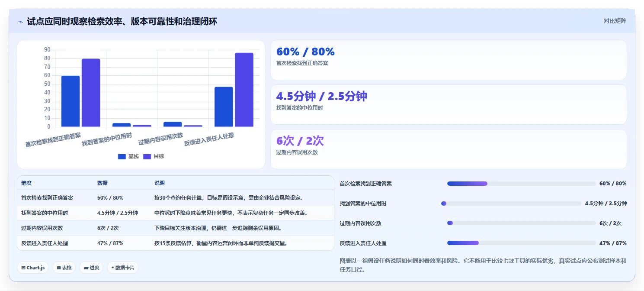Image resolution: width=644 pixels, height=291 pixels.
Task: Click table cell 过期内容误用次数
Action: click(42, 228)
